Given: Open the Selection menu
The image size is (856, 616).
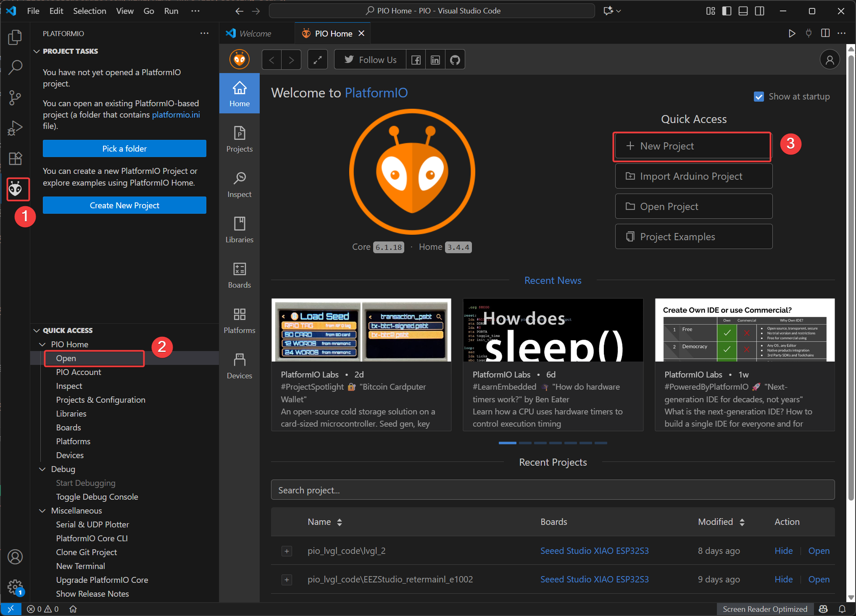Looking at the screenshot, I should (90, 11).
